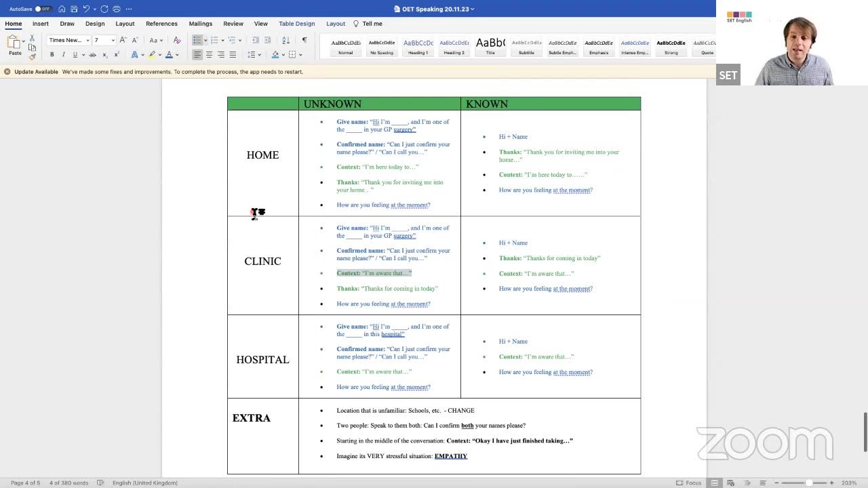Decrease paragraph indent
This screenshot has height=488, width=868.
256,40
